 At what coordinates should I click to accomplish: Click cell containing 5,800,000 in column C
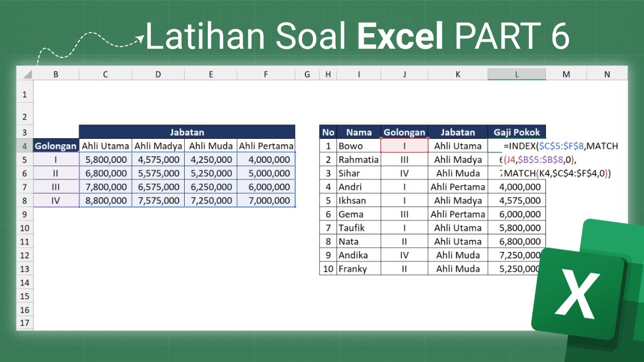point(105,160)
